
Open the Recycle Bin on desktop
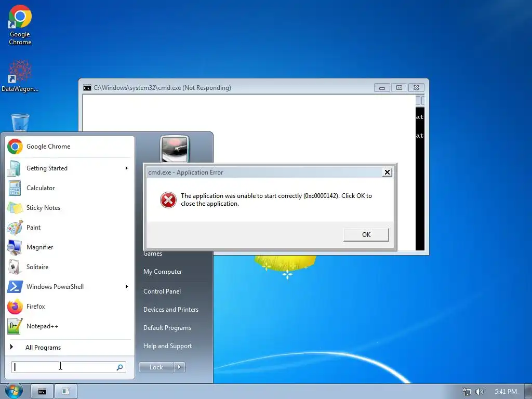pos(20,123)
